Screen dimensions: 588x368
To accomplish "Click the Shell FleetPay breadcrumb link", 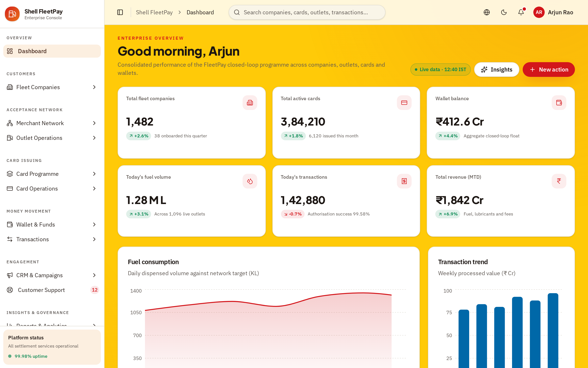I will [154, 12].
